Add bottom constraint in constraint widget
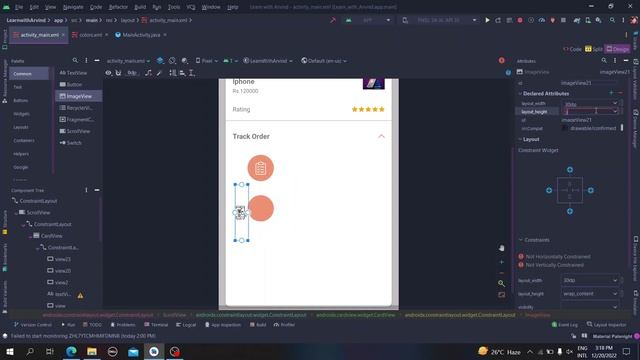The height and width of the screenshot is (360, 640). point(570,211)
